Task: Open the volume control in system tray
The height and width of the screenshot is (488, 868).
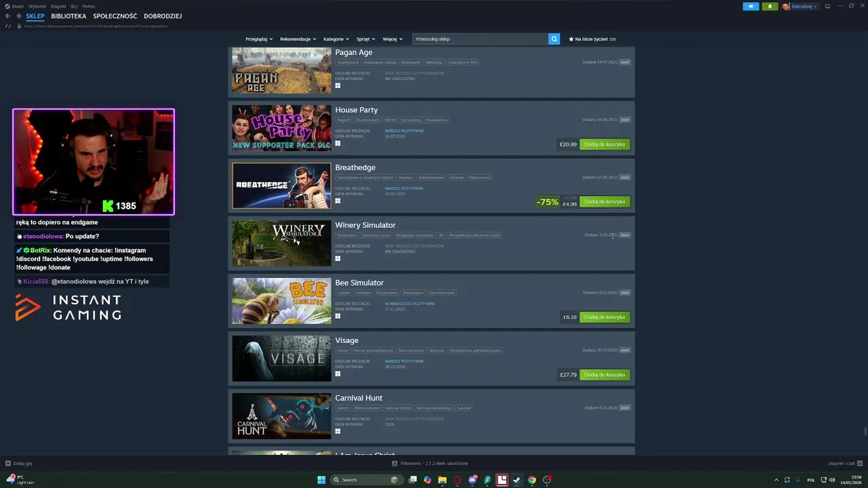Action: click(833, 480)
